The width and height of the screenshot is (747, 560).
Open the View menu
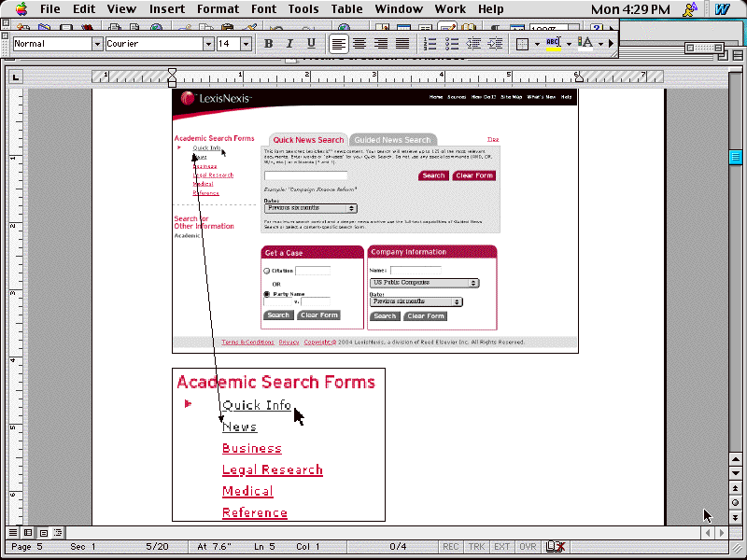121,9
